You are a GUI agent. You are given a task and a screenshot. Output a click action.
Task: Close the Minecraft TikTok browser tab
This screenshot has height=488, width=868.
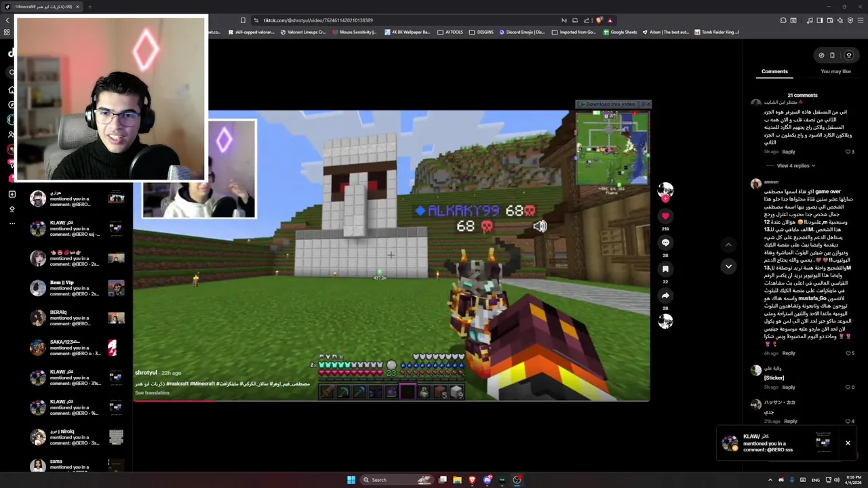pyautogui.click(x=77, y=7)
